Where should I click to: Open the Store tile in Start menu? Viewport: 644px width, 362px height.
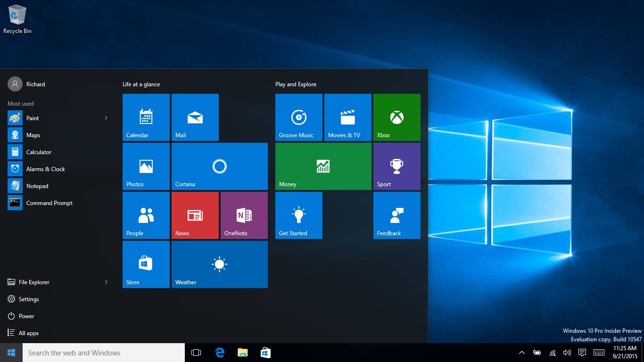(x=146, y=264)
